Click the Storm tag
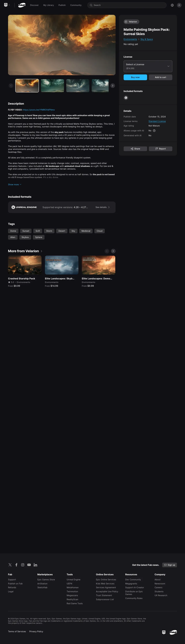This screenshot has width=185, height=644. (x=49, y=231)
